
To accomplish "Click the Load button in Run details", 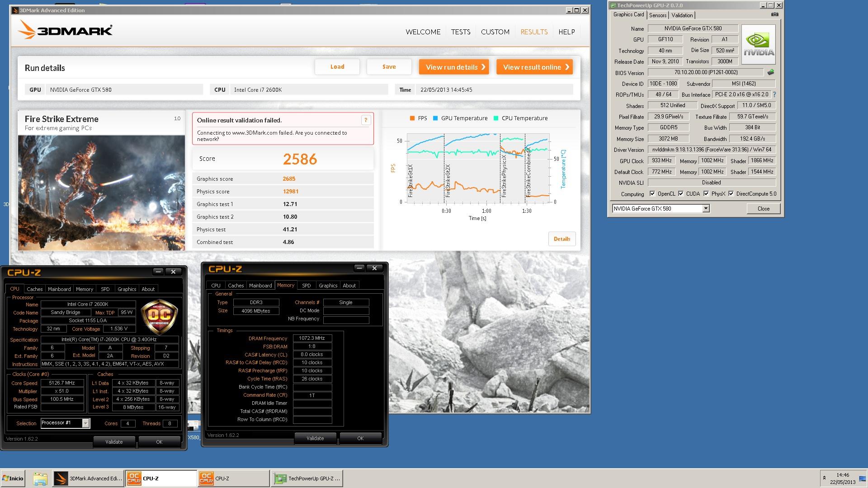I will click(x=337, y=67).
